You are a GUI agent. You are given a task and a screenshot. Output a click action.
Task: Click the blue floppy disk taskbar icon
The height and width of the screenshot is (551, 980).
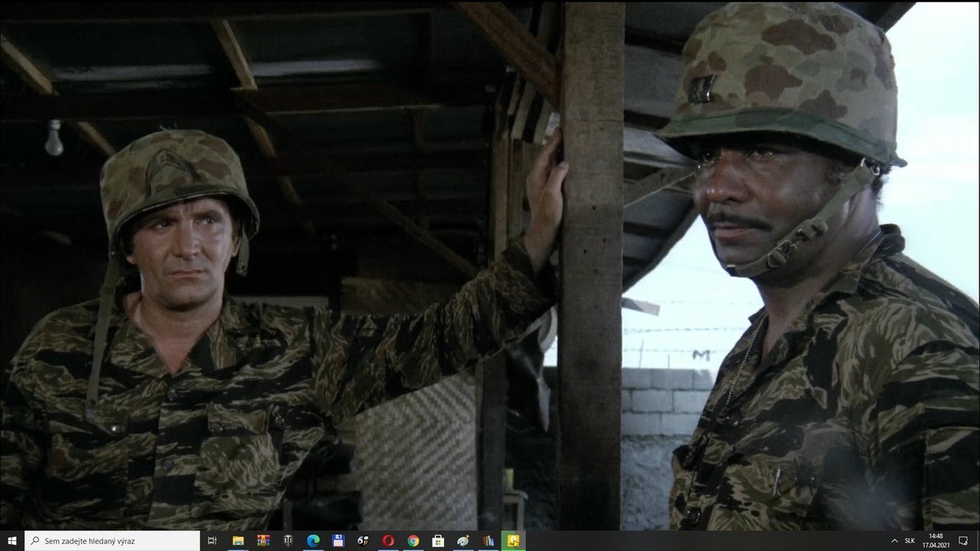pyautogui.click(x=338, y=540)
